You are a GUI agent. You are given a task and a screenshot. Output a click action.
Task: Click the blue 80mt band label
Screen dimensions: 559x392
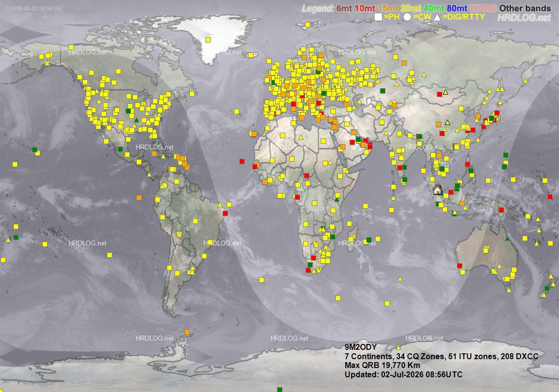pos(457,8)
